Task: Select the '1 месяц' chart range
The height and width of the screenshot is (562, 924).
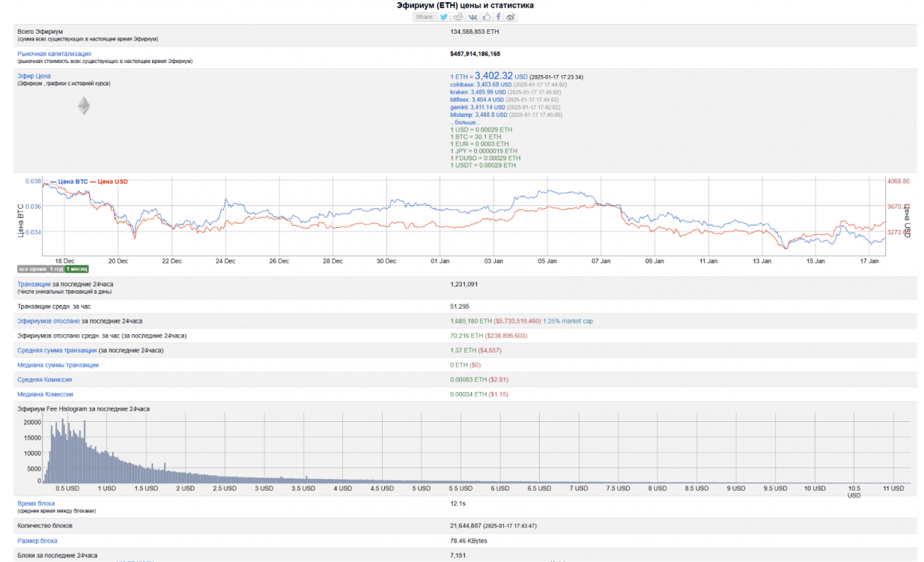Action: [x=77, y=268]
